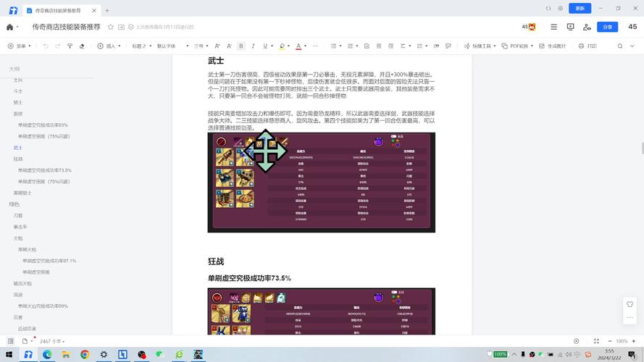Insert a block quote
This screenshot has height=362, width=644.
pyautogui.click(x=436, y=46)
